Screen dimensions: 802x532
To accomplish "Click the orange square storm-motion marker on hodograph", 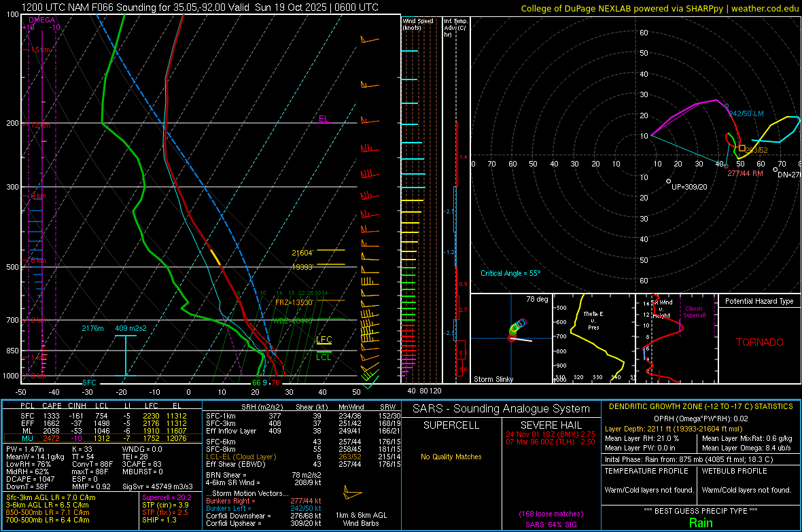I will [742, 148].
